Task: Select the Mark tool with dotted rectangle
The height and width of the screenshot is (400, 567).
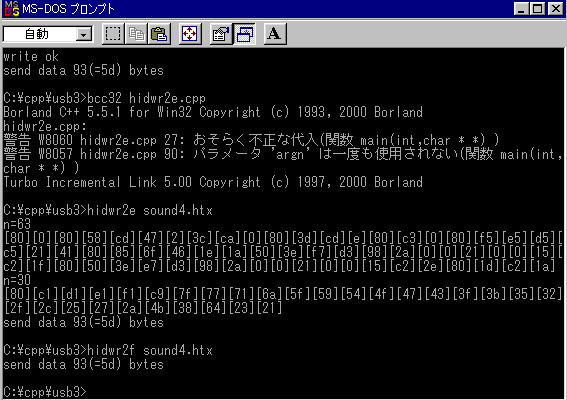Action: click(x=113, y=34)
